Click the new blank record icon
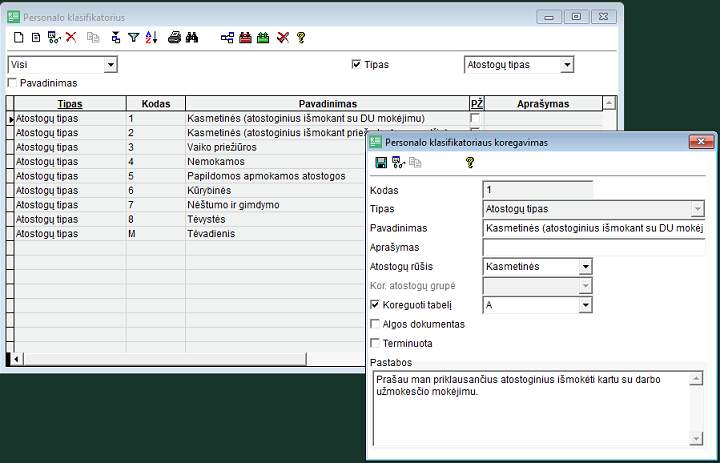720x463 pixels. [x=18, y=37]
